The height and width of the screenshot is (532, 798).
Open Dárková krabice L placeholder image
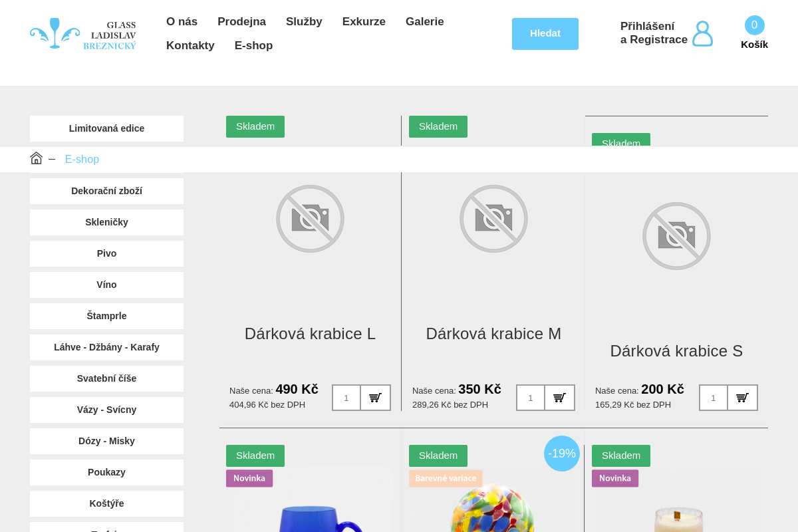[x=310, y=219]
